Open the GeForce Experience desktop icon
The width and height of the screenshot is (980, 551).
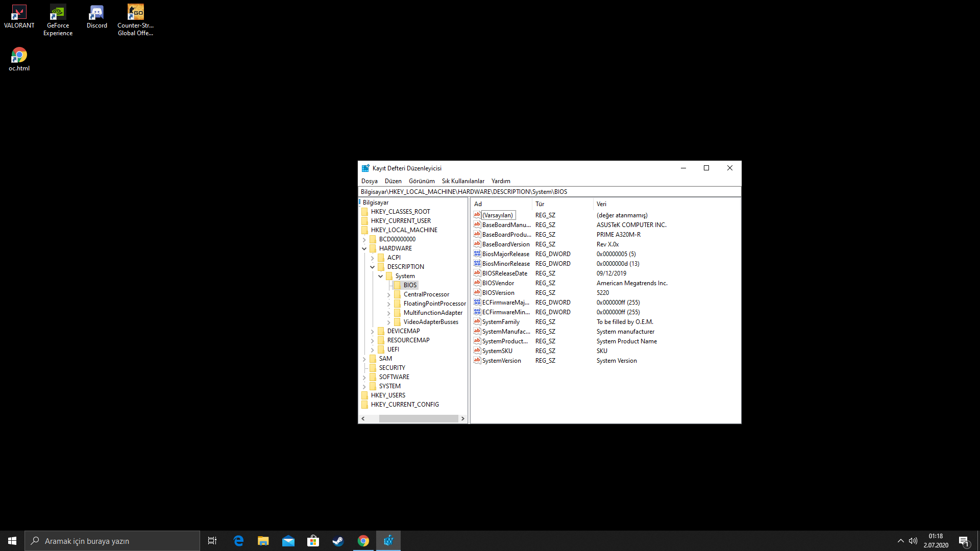(x=58, y=13)
